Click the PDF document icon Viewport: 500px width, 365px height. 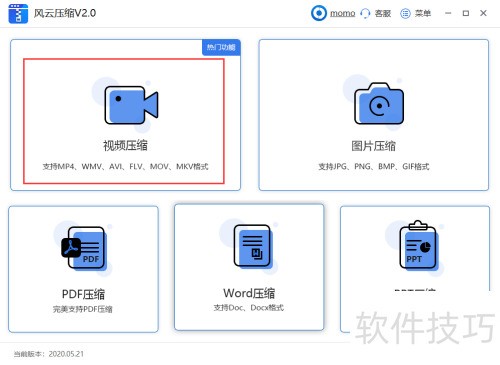click(x=83, y=248)
